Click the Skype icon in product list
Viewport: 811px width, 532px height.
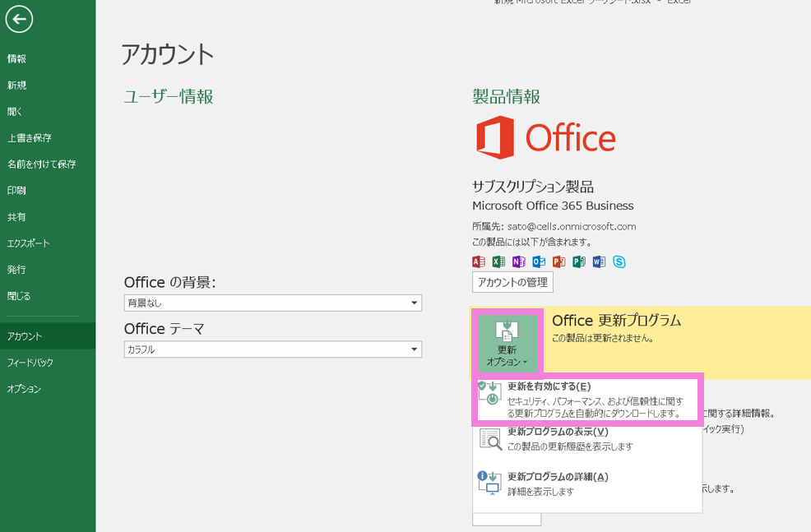[x=619, y=262]
